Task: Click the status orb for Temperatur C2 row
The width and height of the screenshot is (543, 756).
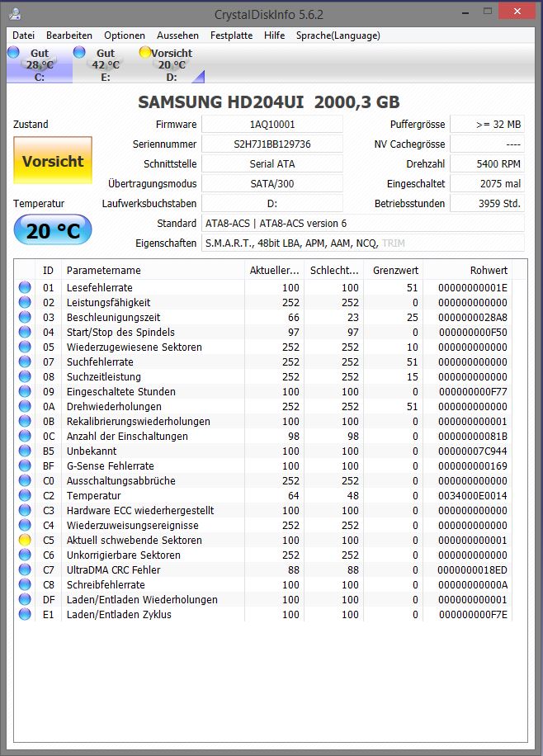Action: point(25,495)
